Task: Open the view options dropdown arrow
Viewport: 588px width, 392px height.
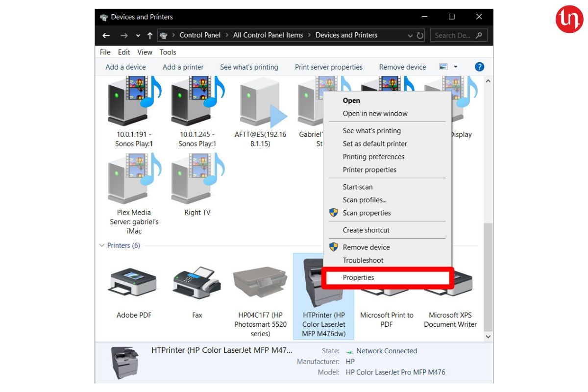Action: (x=456, y=67)
